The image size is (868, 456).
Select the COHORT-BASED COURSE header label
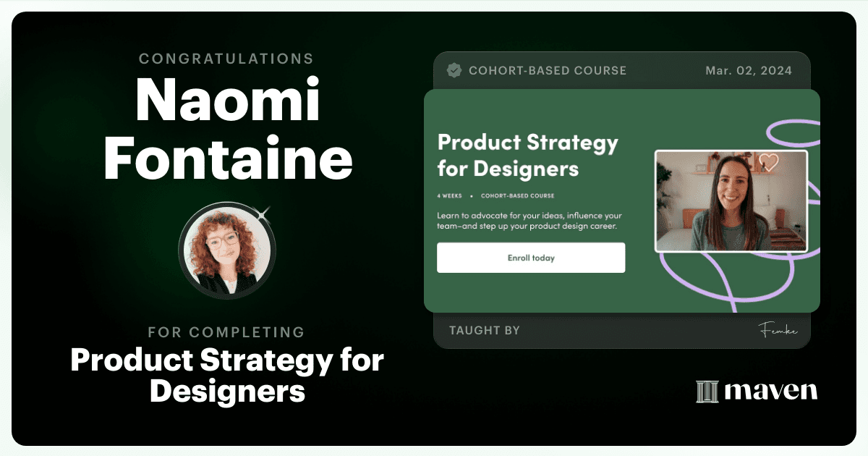coord(548,70)
